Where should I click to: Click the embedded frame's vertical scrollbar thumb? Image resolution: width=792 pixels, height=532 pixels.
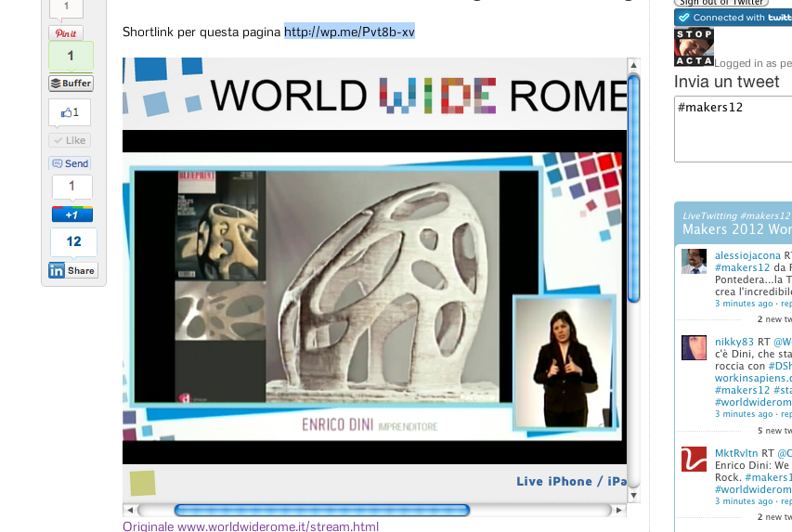(634, 186)
